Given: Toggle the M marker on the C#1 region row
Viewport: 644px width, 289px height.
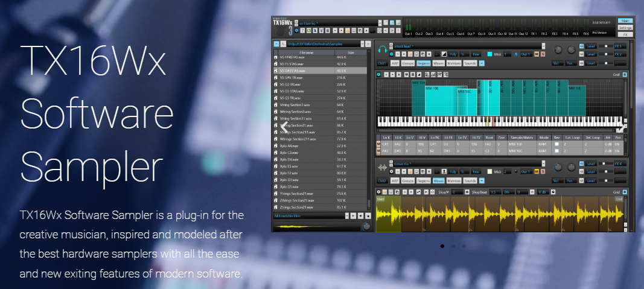Looking at the screenshot, I should [x=378, y=144].
